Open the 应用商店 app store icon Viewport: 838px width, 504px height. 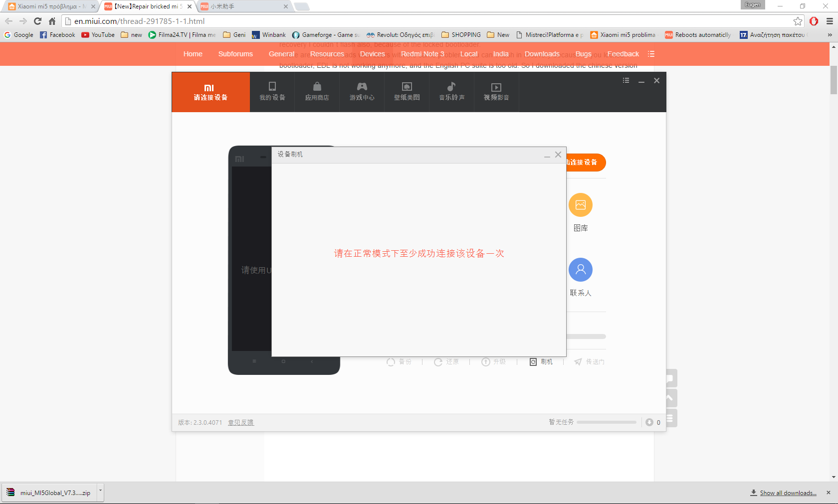click(x=317, y=92)
